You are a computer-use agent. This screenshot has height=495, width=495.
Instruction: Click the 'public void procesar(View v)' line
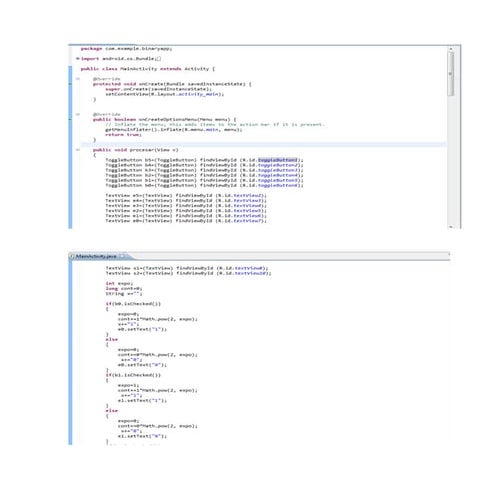point(135,150)
